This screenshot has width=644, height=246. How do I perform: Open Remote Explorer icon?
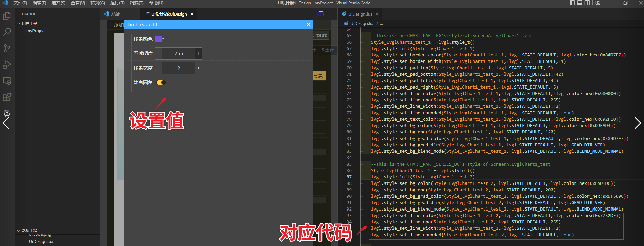click(7, 81)
